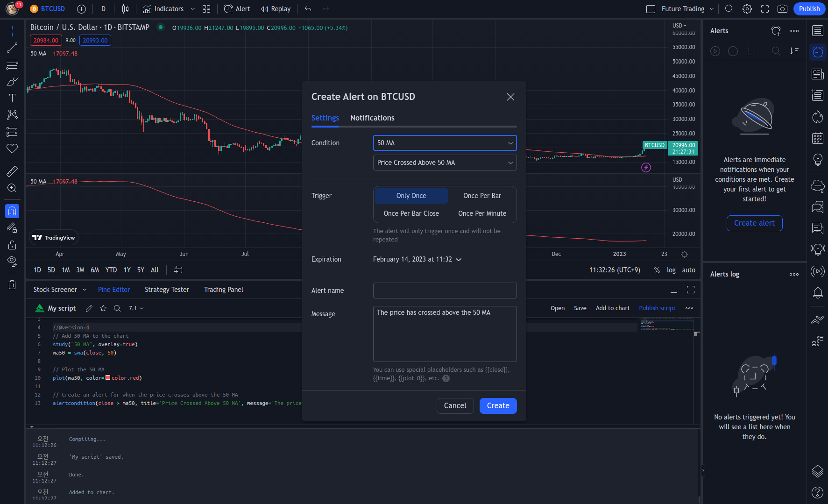Viewport: 828px width, 504px height.
Task: Select the Once Per Minute trigger
Action: click(482, 213)
